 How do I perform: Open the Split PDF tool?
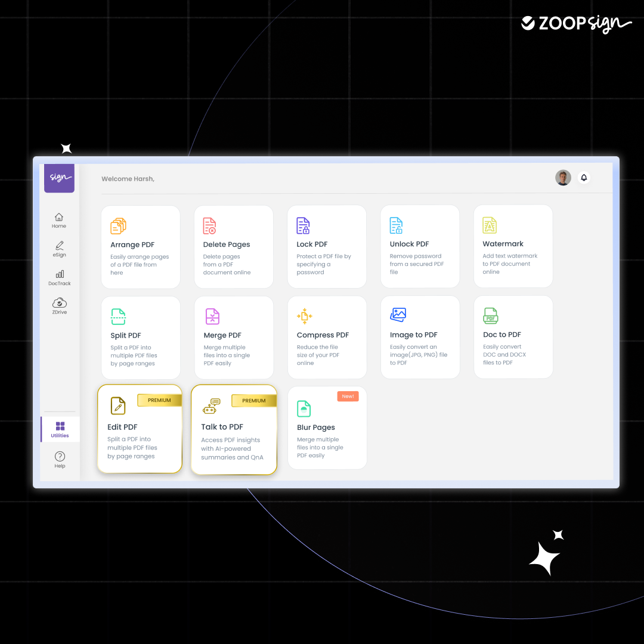click(x=141, y=337)
